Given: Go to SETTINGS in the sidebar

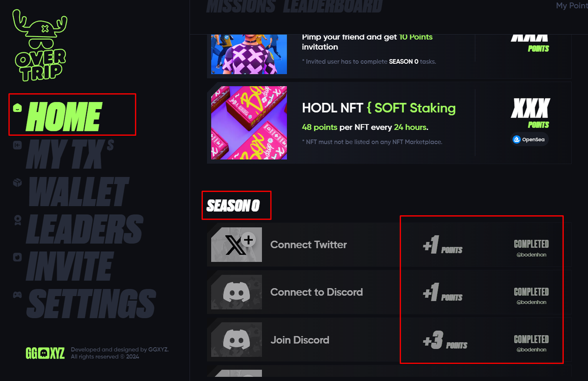Looking at the screenshot, I should [91, 304].
